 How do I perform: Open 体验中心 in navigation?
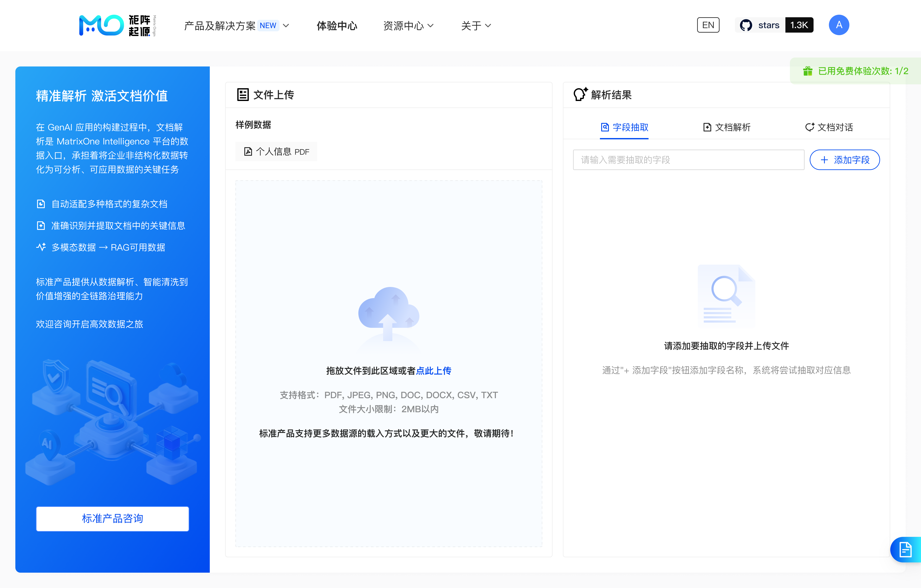(337, 26)
